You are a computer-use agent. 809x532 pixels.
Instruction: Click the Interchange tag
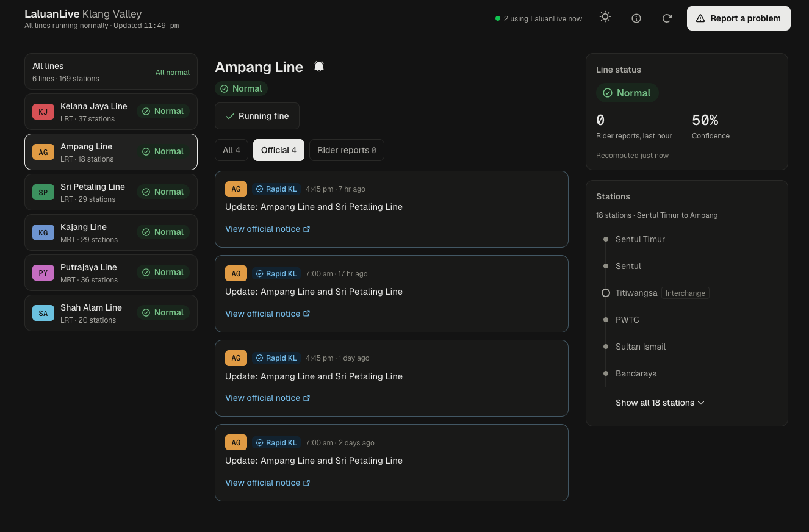click(x=685, y=293)
